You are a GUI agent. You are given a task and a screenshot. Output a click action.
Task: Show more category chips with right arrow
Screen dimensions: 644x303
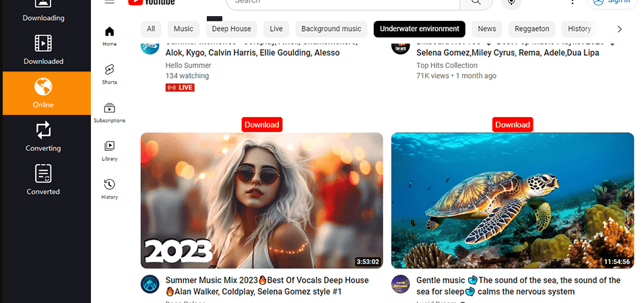(620, 29)
